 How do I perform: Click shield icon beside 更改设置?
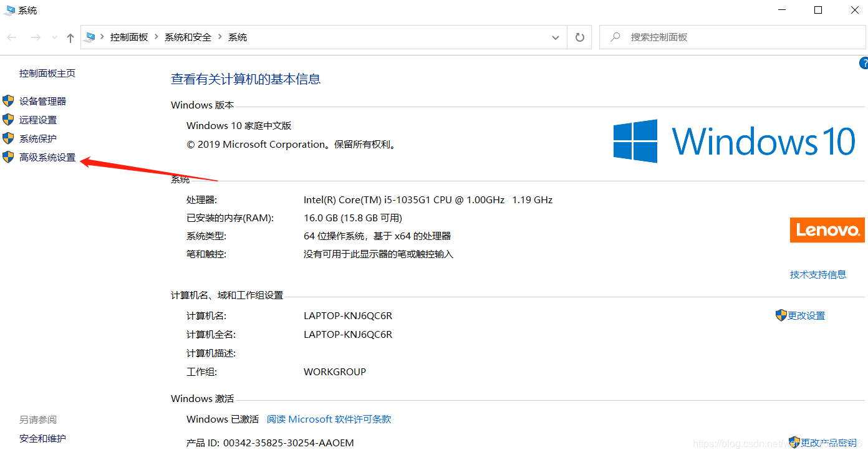point(781,315)
